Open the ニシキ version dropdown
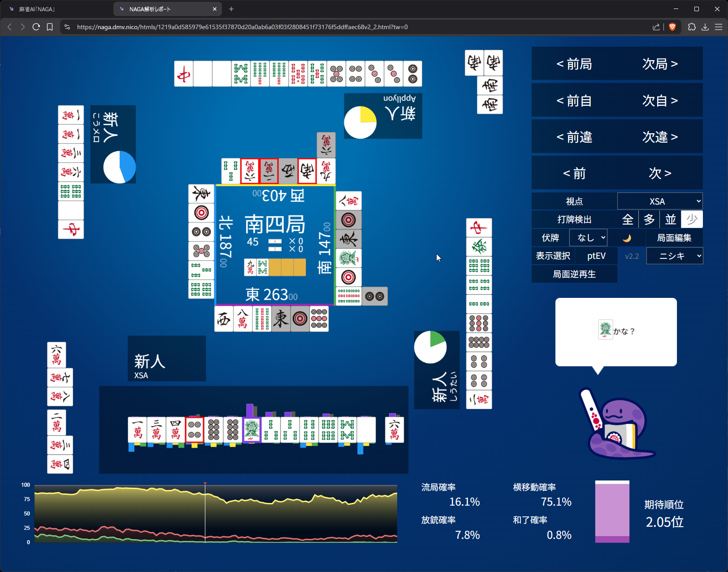728x572 pixels. click(x=675, y=256)
